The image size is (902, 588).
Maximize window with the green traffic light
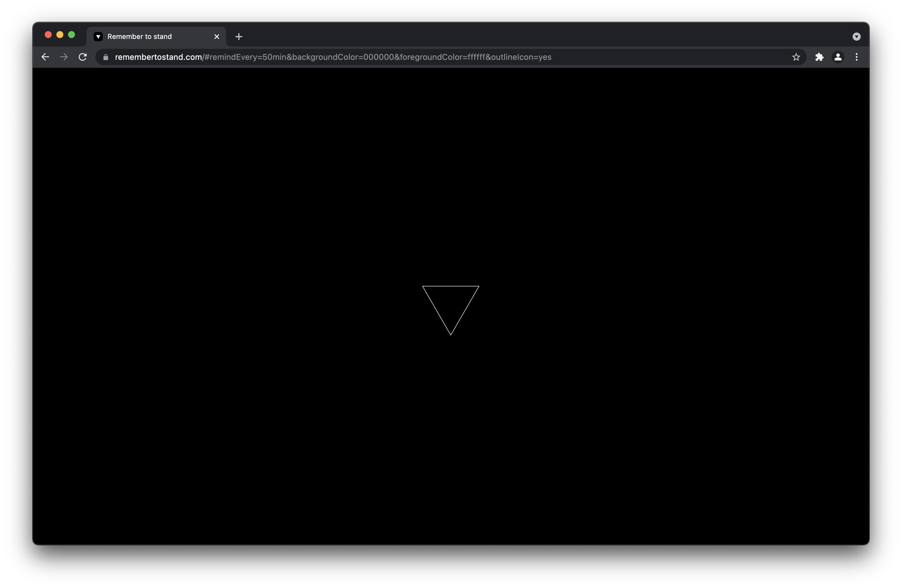point(71,35)
